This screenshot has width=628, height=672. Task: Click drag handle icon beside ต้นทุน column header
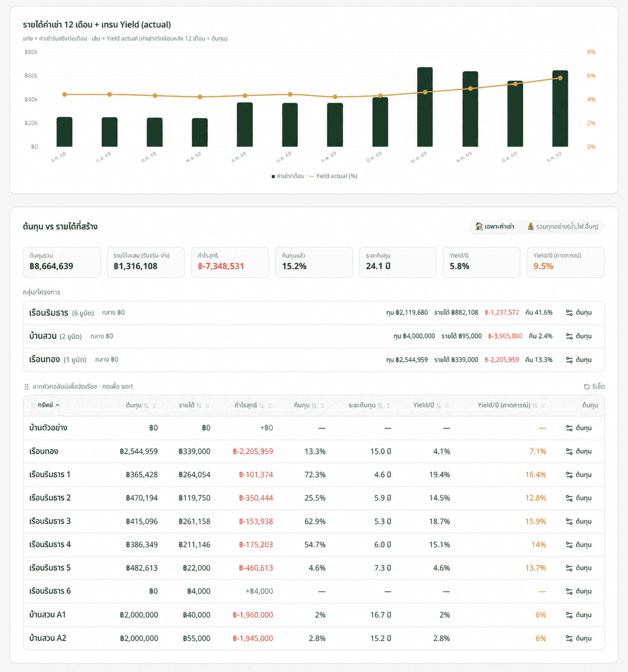[154, 405]
